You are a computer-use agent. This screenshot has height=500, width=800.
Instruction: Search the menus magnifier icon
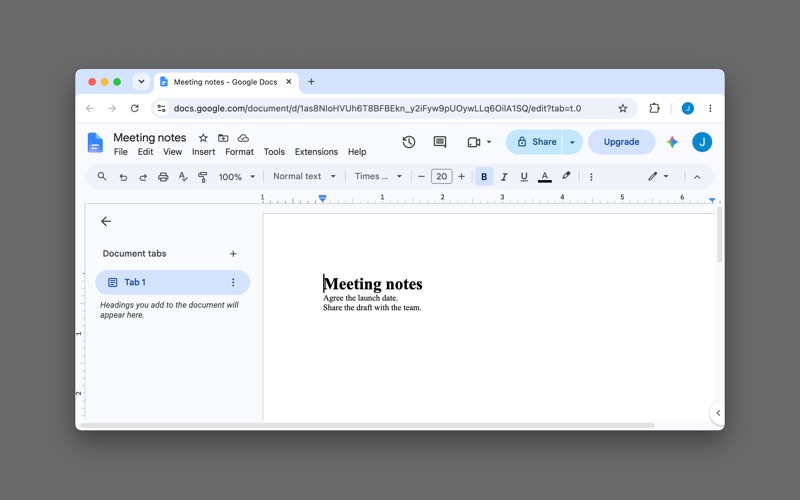tap(102, 177)
